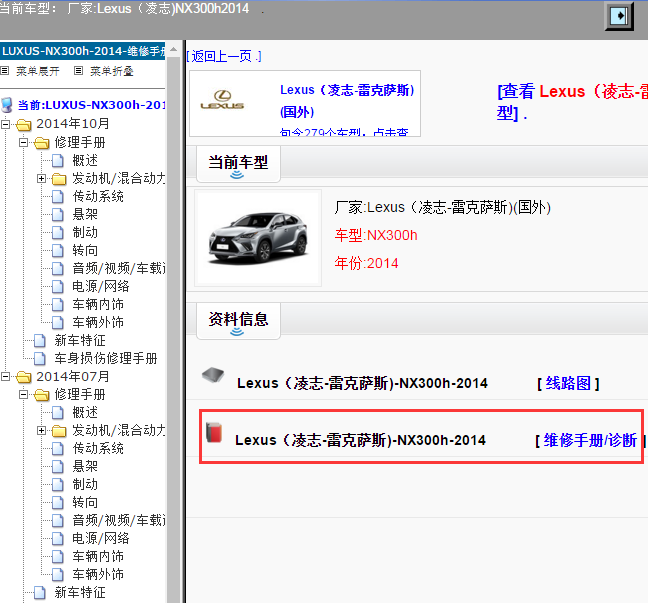Select 悬架 under 2014年10月
The height and width of the screenshot is (603, 648).
coord(85,215)
